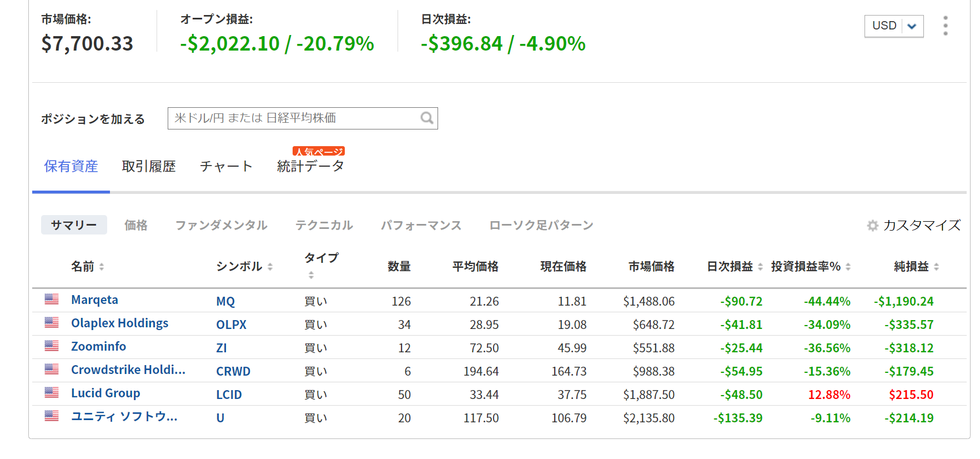Sort by 純損益 column arrows
The height and width of the screenshot is (459, 980).
(x=936, y=267)
